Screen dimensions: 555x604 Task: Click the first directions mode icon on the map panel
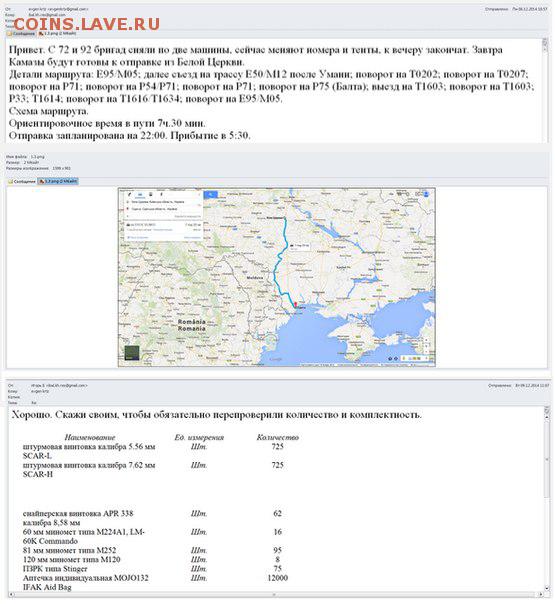tap(129, 195)
